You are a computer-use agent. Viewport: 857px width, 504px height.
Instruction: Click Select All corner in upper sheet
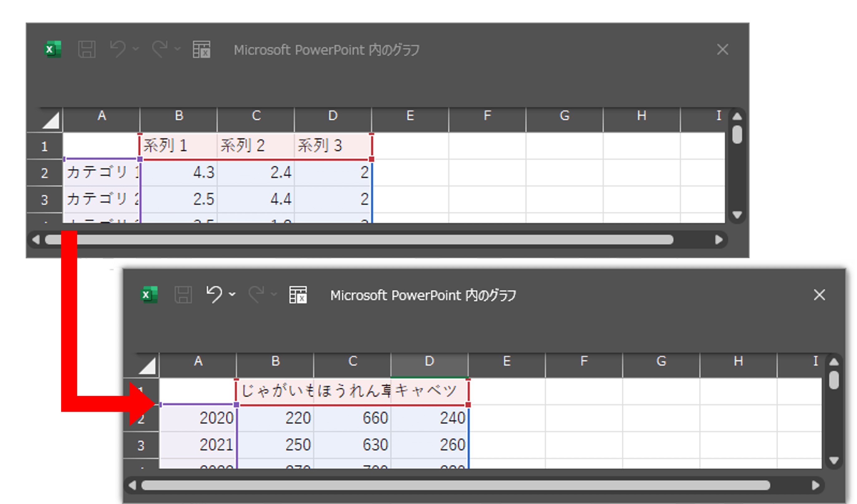(51, 120)
